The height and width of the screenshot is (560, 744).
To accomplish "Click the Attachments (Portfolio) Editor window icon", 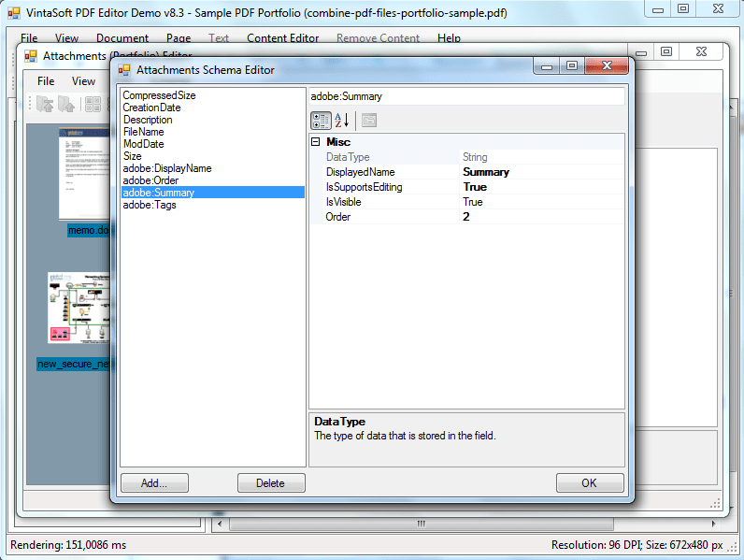I will pos(31,56).
